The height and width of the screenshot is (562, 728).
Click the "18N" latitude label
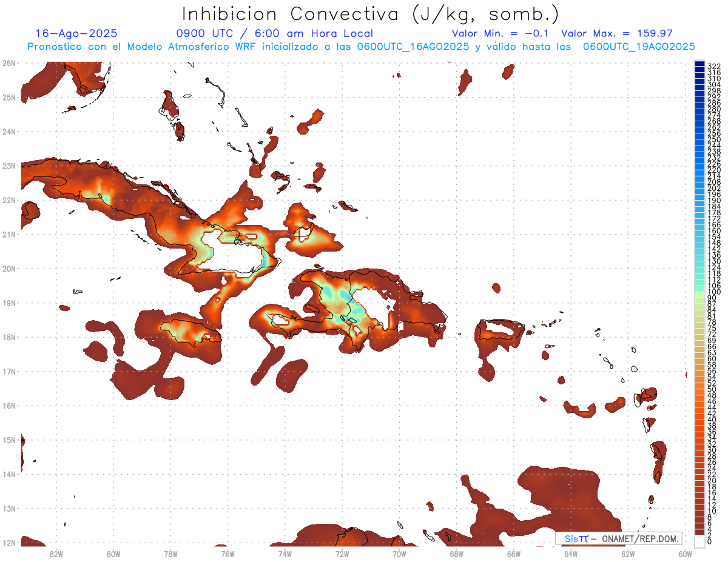(9, 337)
